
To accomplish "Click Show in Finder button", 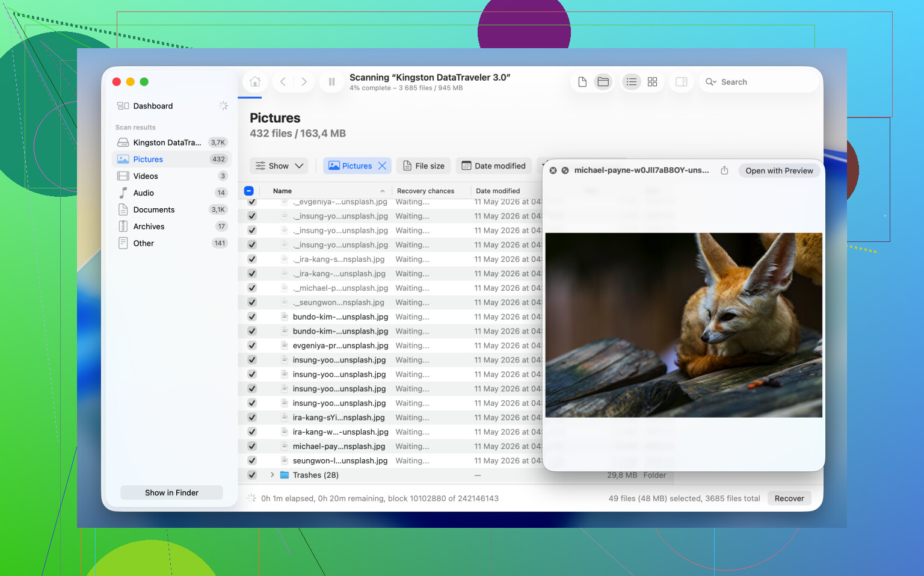I will [171, 492].
